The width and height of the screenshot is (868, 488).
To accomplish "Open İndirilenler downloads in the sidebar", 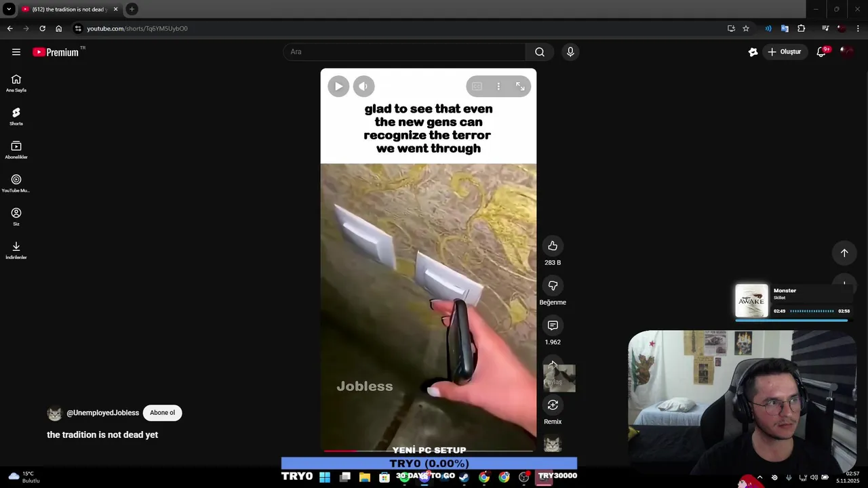I will click(16, 250).
